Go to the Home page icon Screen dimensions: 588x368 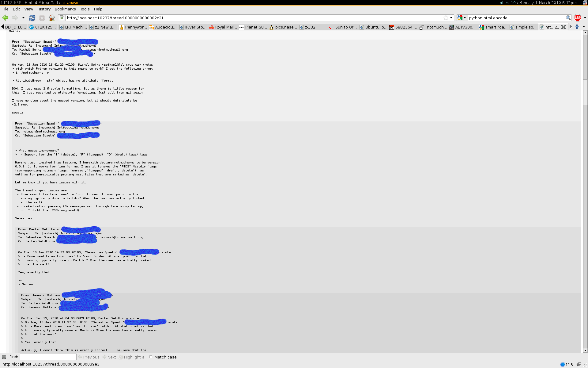(52, 18)
